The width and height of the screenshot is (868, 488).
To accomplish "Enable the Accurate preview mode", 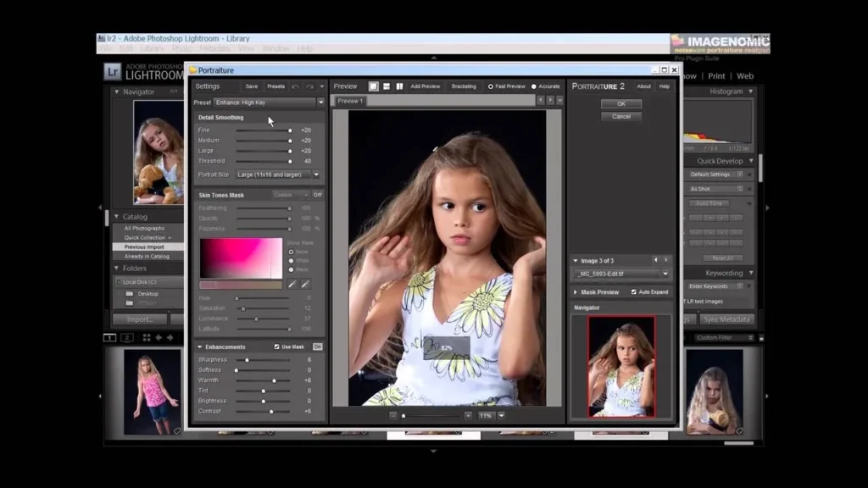I will pyautogui.click(x=533, y=86).
